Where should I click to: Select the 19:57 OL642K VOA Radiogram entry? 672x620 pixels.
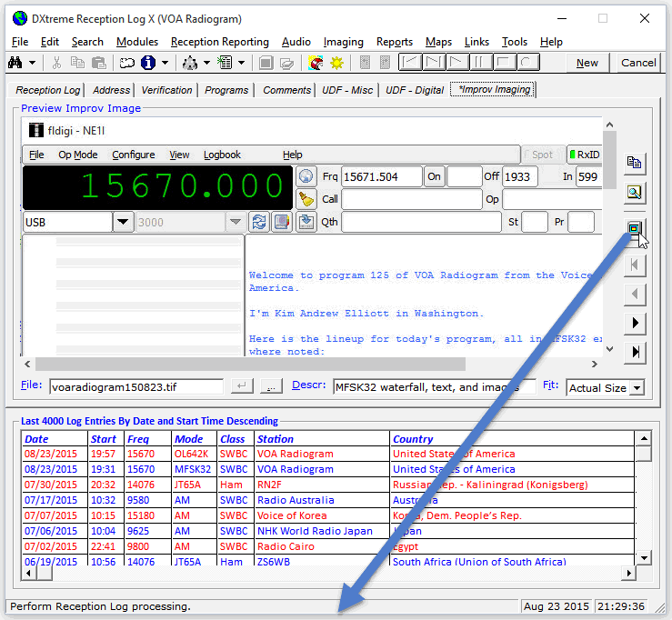[328, 454]
